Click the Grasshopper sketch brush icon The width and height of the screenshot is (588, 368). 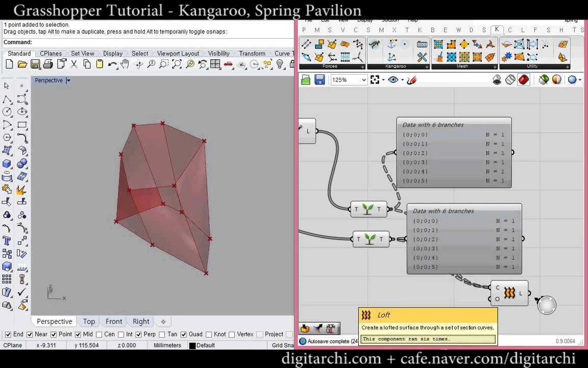411,80
